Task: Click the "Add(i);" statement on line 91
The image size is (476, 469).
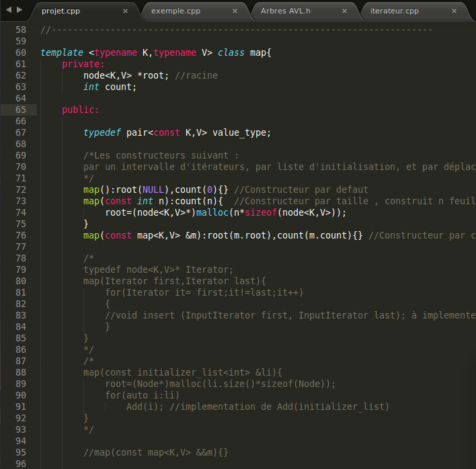Action: point(145,407)
